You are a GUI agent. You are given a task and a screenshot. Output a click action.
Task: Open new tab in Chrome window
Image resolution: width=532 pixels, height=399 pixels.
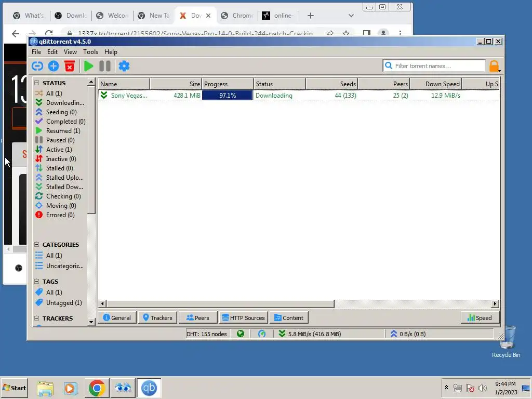point(311,16)
